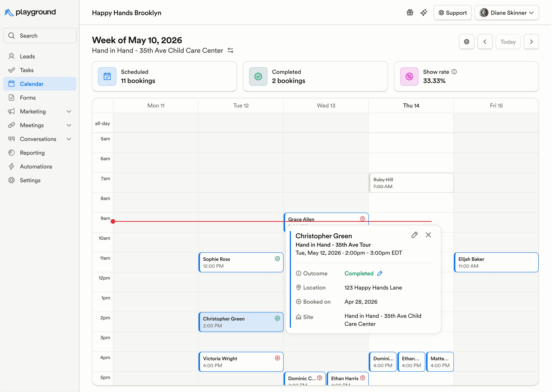The height and width of the screenshot is (392, 552).
Task: Select Christopher Green 2:00 PM event
Action: [241, 322]
